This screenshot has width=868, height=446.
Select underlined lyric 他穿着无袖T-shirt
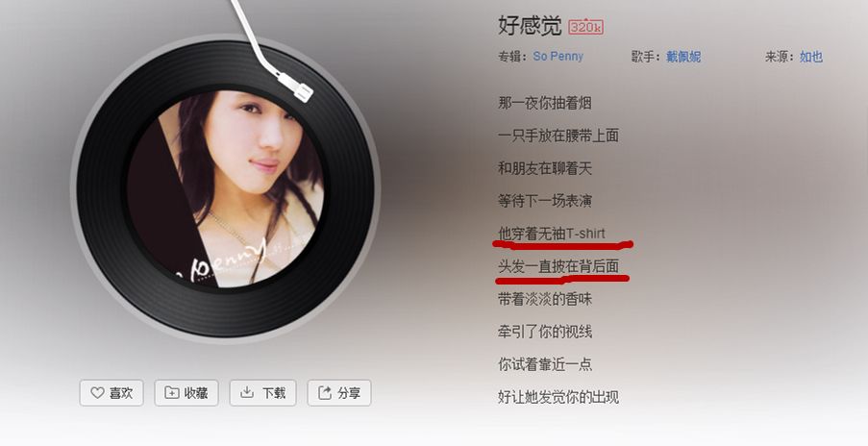552,234
